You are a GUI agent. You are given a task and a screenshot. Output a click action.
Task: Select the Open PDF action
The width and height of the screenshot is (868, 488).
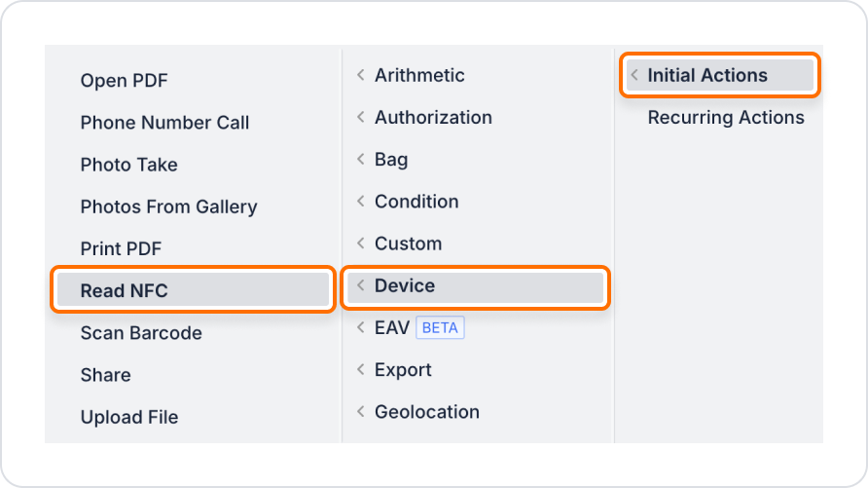(x=124, y=80)
